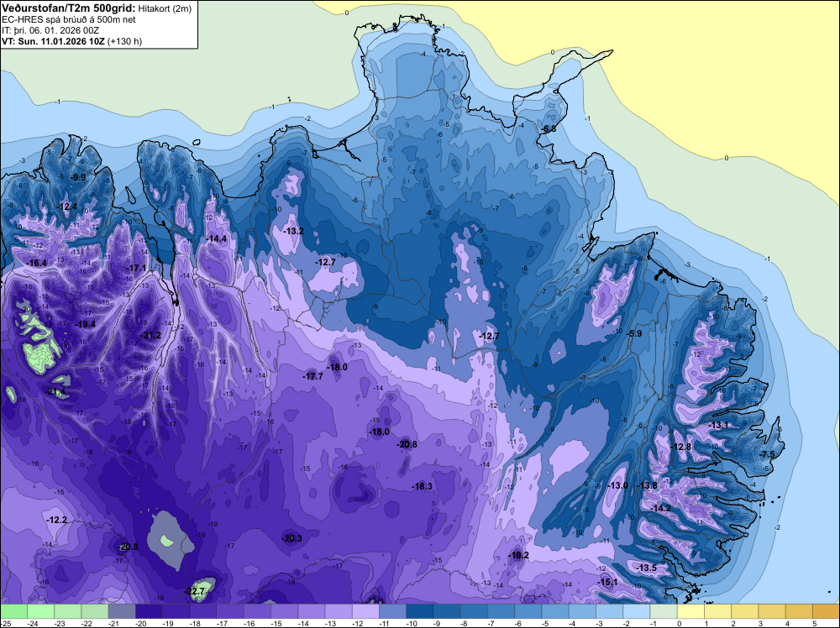Click the -12.2 temperature value

click(57, 520)
